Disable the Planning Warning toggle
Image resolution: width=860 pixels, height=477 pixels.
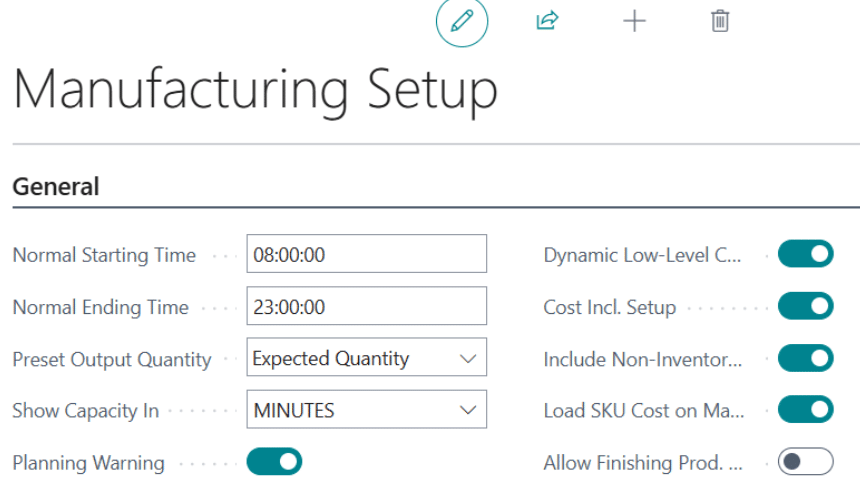tap(274, 462)
